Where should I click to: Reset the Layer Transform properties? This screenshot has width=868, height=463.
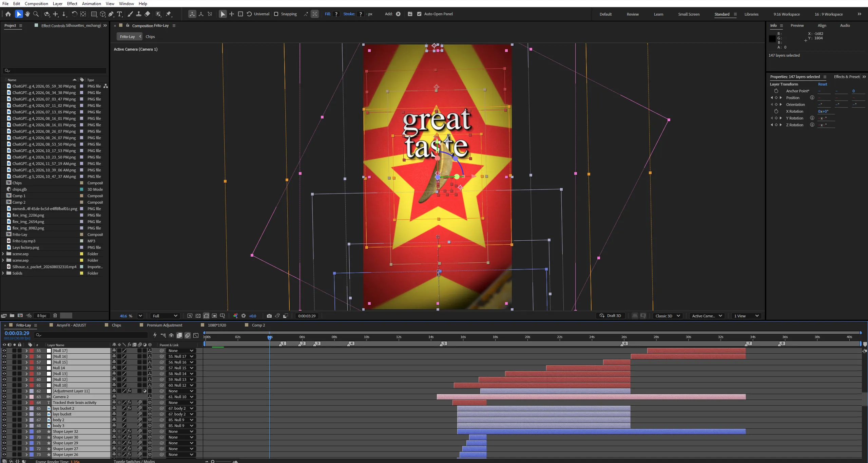[823, 84]
